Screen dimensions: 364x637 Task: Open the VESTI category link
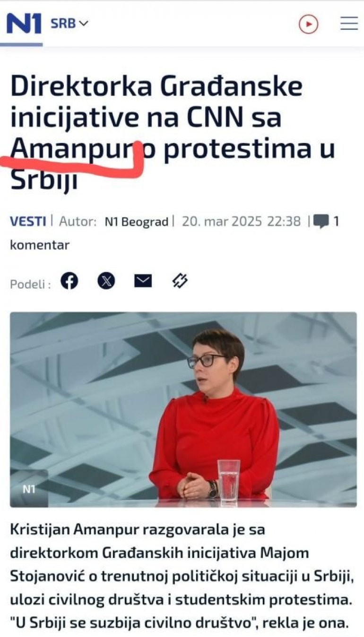[x=28, y=221]
